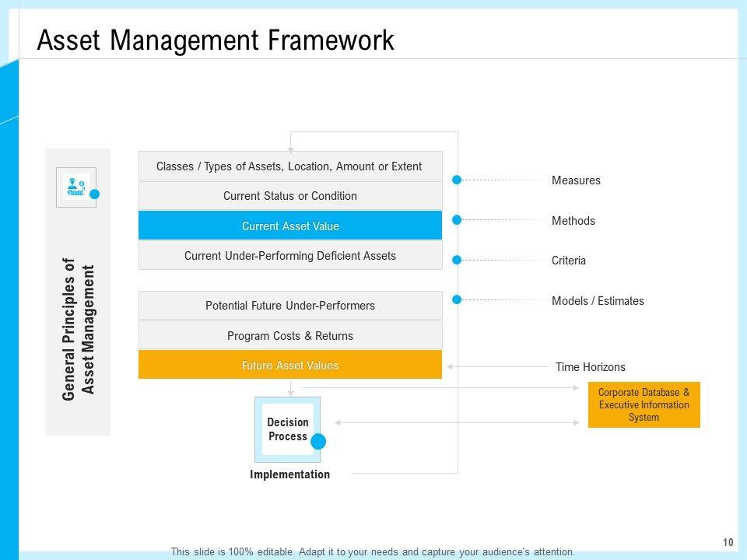Select the blue Current Asset Value bar
This screenshot has width=747, height=560.
[290, 226]
